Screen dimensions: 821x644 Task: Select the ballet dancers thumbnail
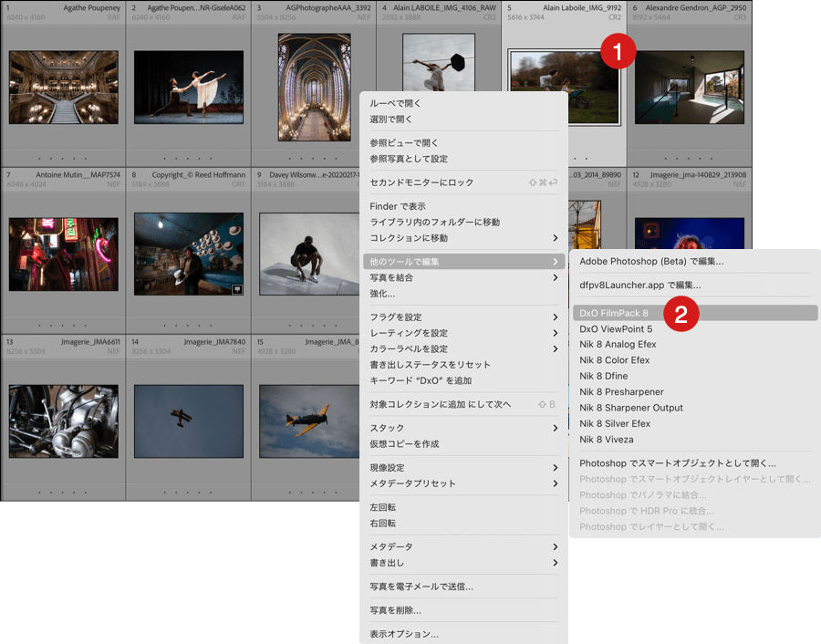188,87
